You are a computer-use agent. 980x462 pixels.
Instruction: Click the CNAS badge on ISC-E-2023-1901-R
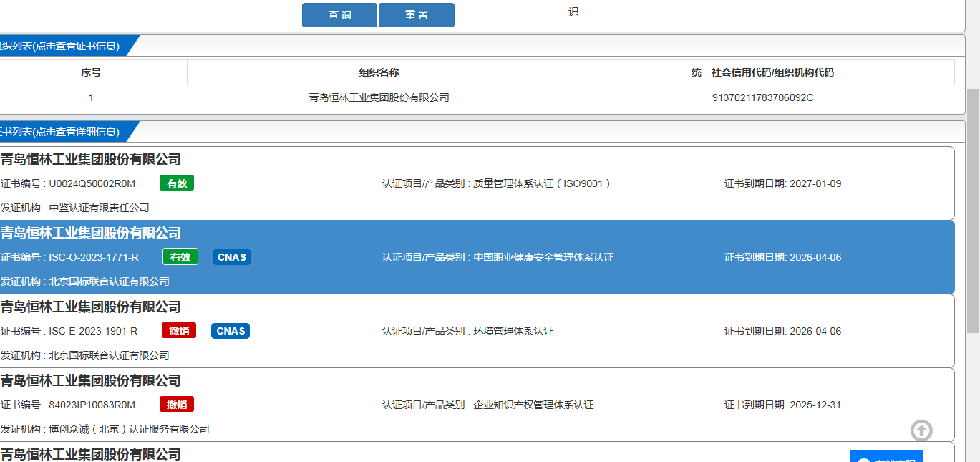click(231, 331)
